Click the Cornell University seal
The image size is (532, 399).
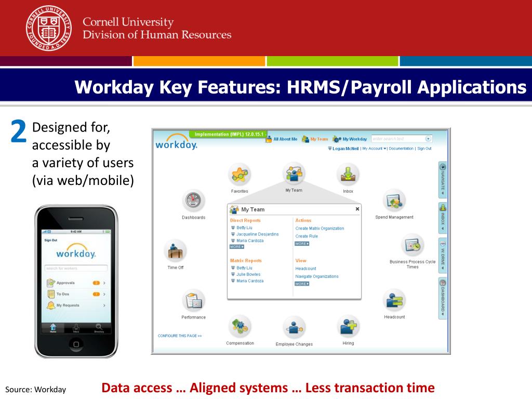pyautogui.click(x=49, y=28)
